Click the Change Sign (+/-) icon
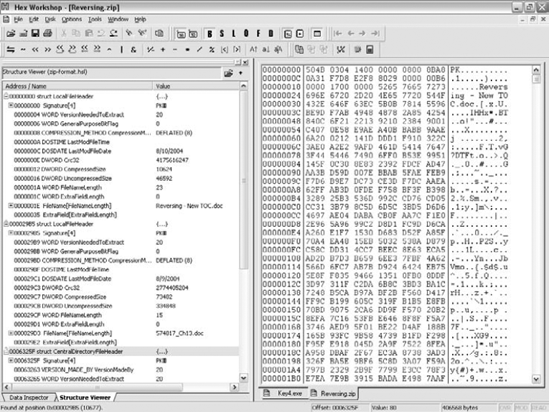Image resolution: width=549 pixels, height=412 pixels. point(151,50)
